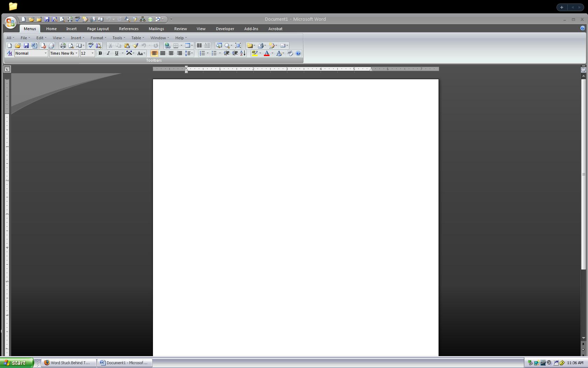
Task: Open the font size 12 dropdown
Action: (x=92, y=53)
